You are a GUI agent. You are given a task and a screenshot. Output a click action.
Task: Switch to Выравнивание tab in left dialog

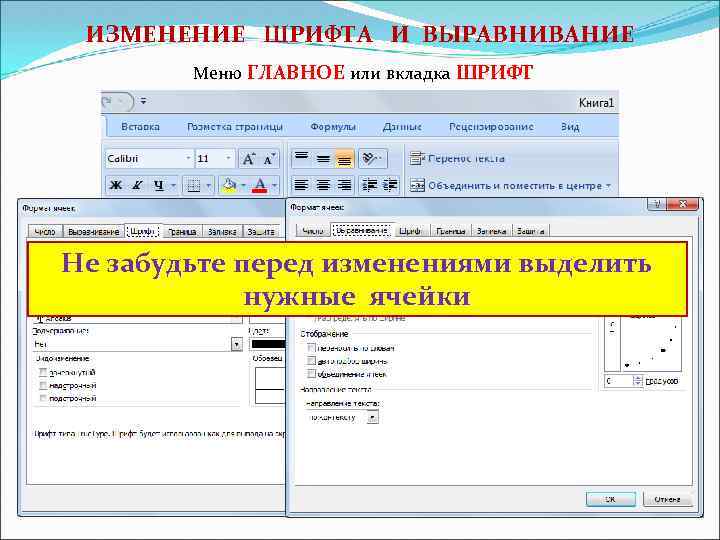[x=93, y=232]
